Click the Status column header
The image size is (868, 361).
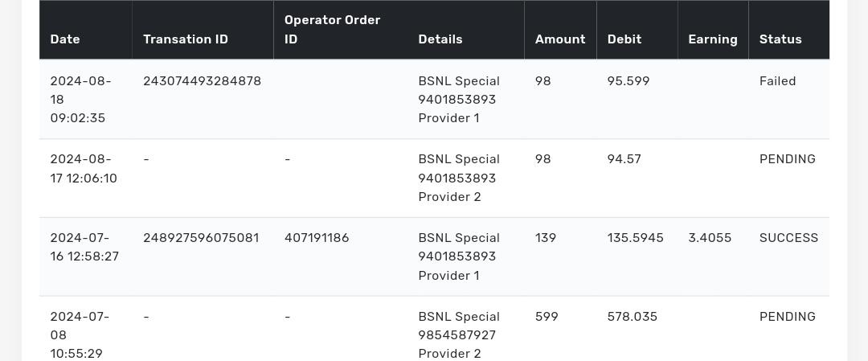[780, 39]
